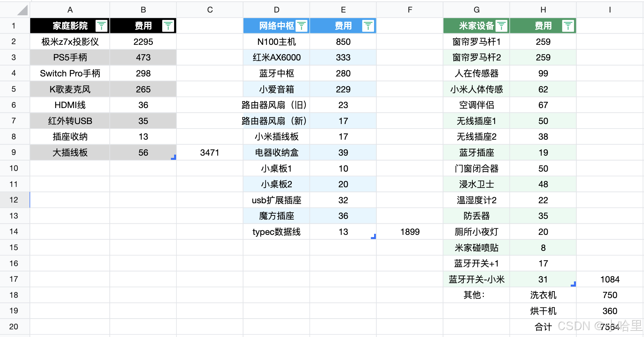Click cell 极米z7x投影仪
644x337 pixels.
point(70,42)
